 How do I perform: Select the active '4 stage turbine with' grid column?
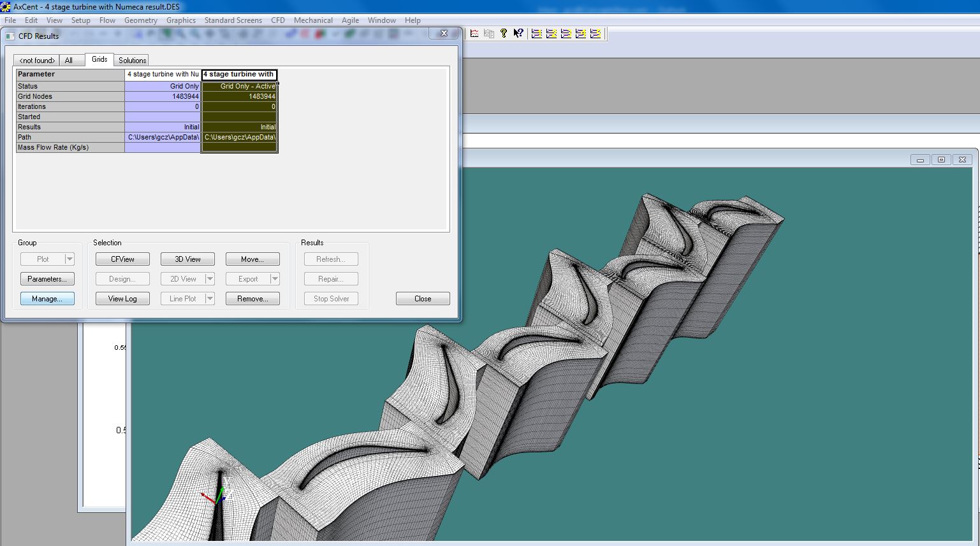pyautogui.click(x=239, y=75)
